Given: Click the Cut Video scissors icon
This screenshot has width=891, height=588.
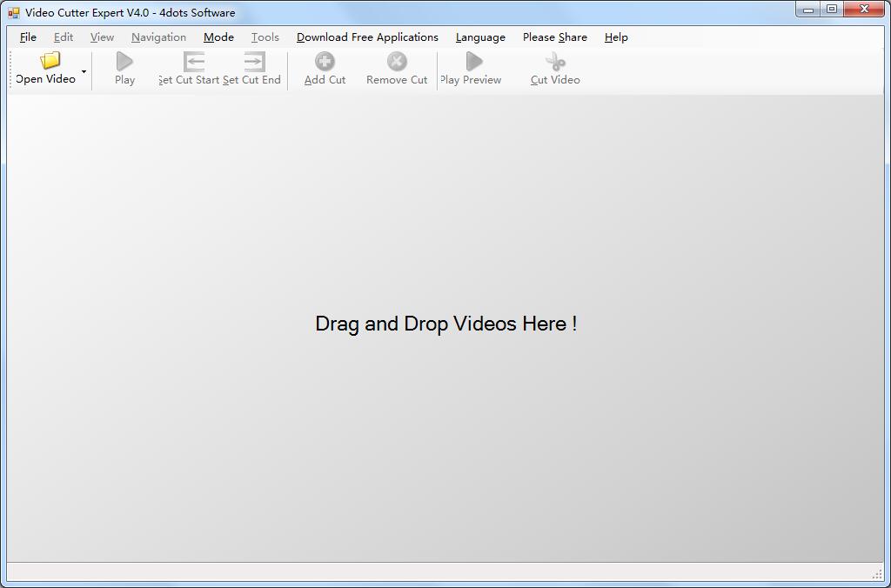Looking at the screenshot, I should coord(555,61).
